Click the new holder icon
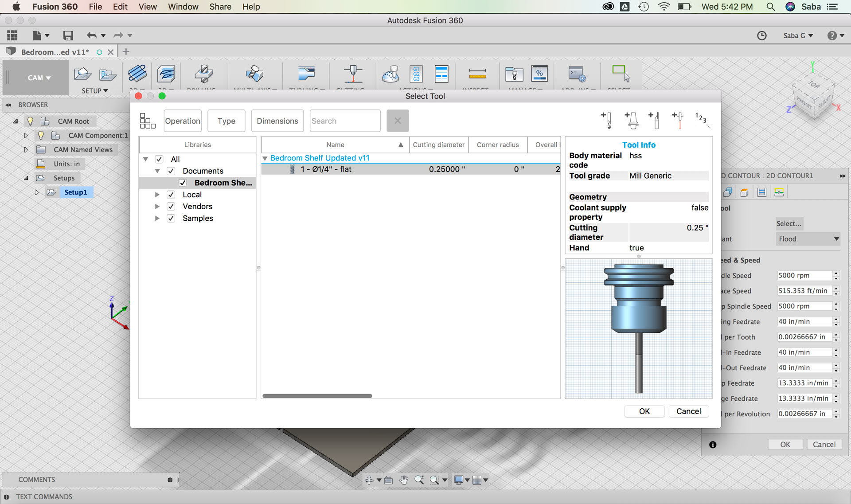The width and height of the screenshot is (851, 504). pos(631,120)
